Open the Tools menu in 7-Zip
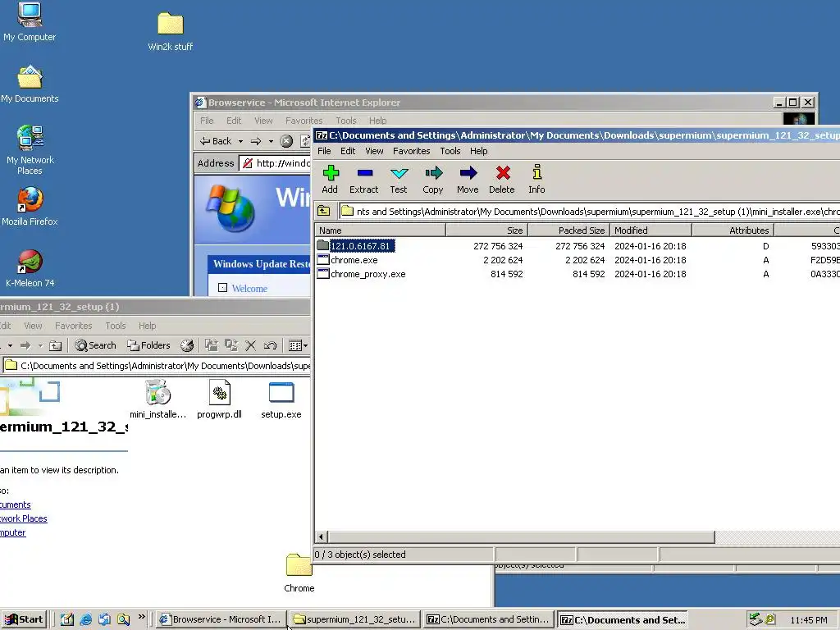840x630 pixels. [450, 151]
